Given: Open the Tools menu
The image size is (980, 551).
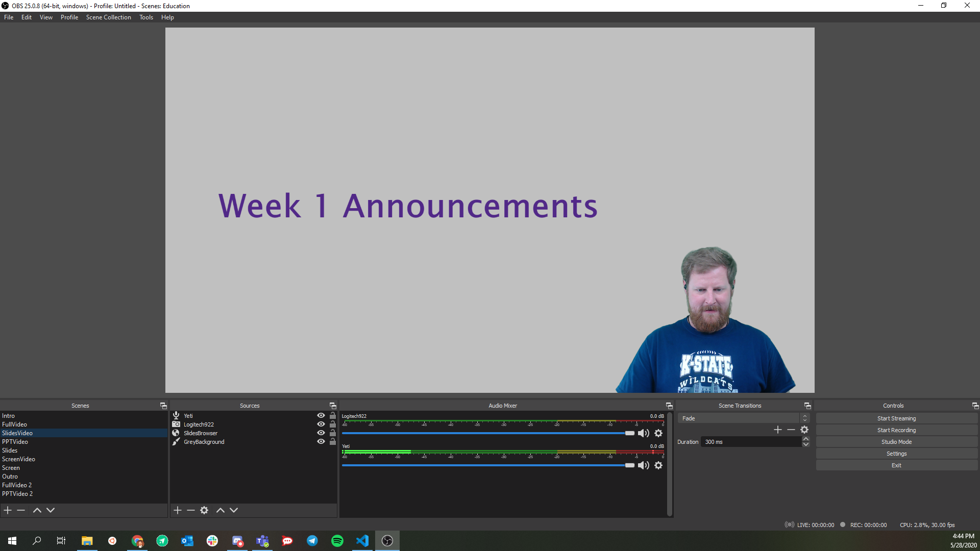Looking at the screenshot, I should (146, 17).
